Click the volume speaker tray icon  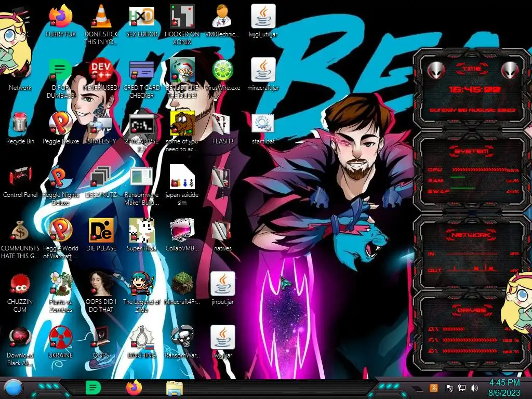pos(474,388)
